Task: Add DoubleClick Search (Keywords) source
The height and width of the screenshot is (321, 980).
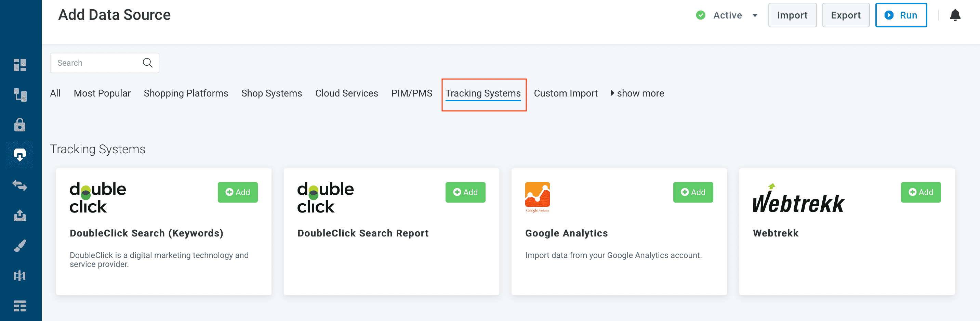Action: 237,192
